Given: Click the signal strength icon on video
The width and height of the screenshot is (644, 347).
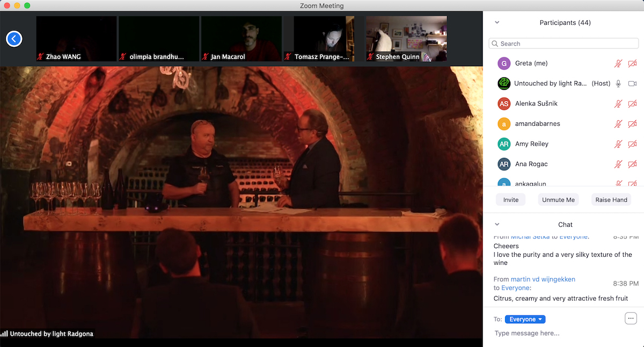Looking at the screenshot, I should click(4, 334).
